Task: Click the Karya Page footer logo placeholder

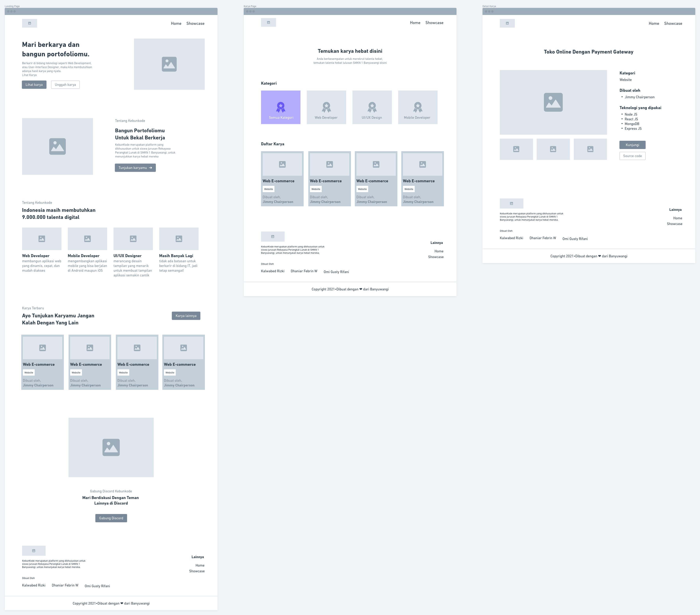Action: click(x=273, y=236)
